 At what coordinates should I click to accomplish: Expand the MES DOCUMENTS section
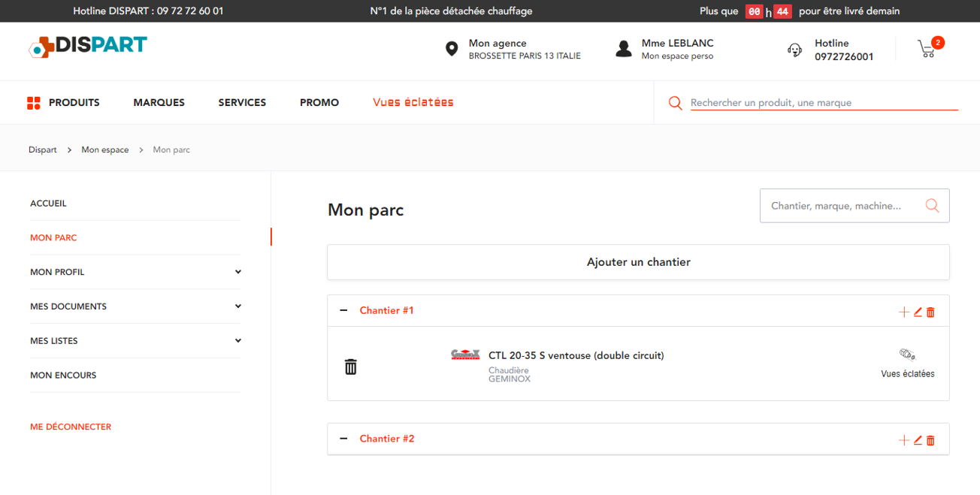click(x=237, y=306)
